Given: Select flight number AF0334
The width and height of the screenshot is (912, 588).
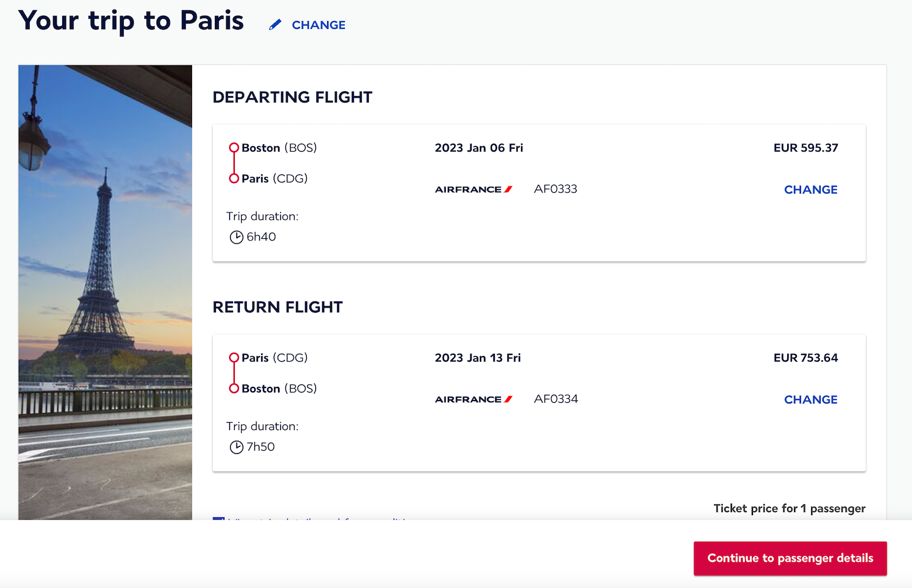Looking at the screenshot, I should tap(556, 399).
